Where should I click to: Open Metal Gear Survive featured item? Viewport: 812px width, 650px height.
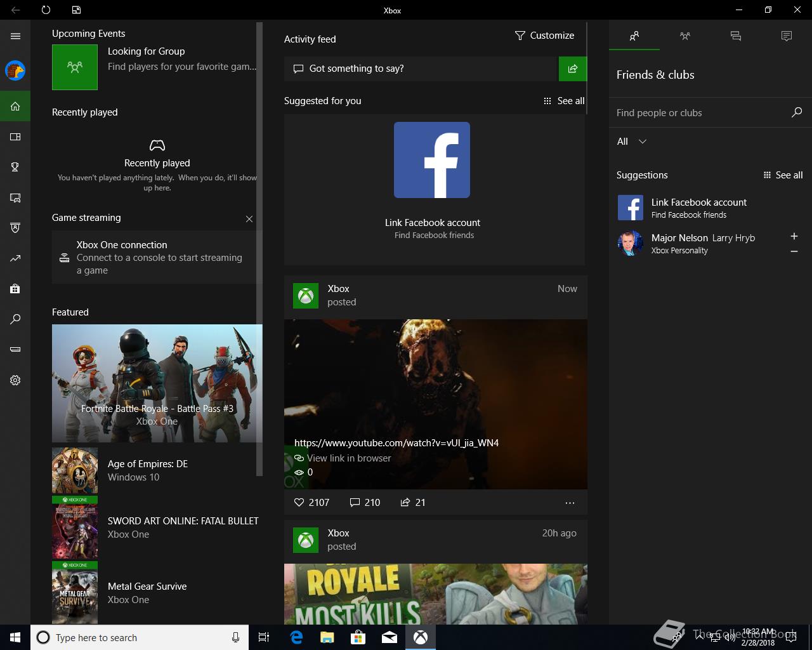point(157,593)
